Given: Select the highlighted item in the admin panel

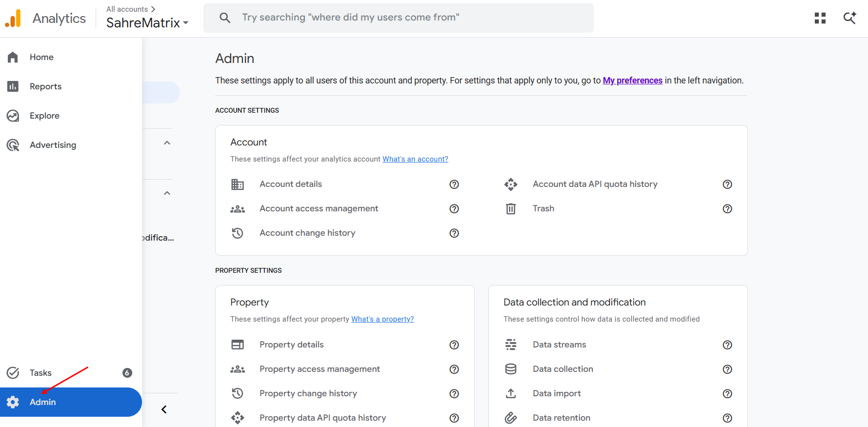Looking at the screenshot, I should [x=161, y=92].
